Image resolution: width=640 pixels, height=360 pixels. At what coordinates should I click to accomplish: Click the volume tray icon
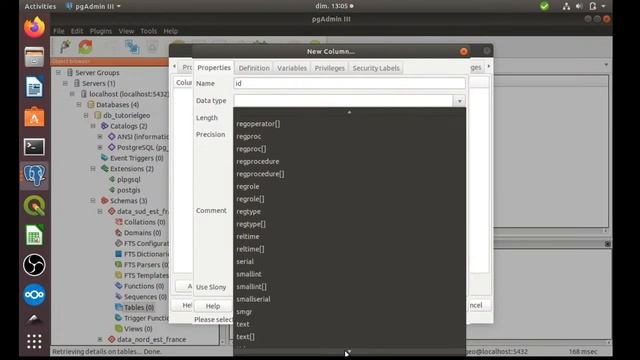coord(579,6)
